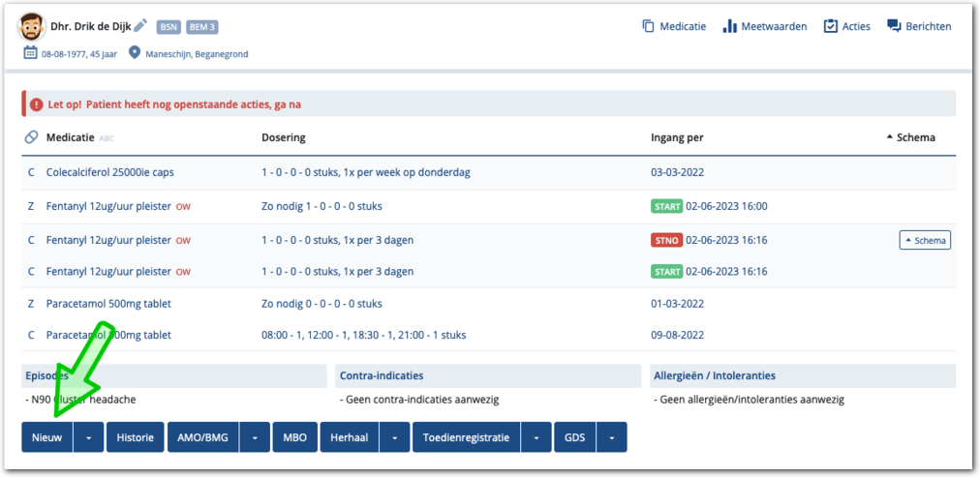Image resolution: width=980 pixels, height=477 pixels.
Task: Open dropdown arrow next to AMO/BMG
Action: [254, 437]
